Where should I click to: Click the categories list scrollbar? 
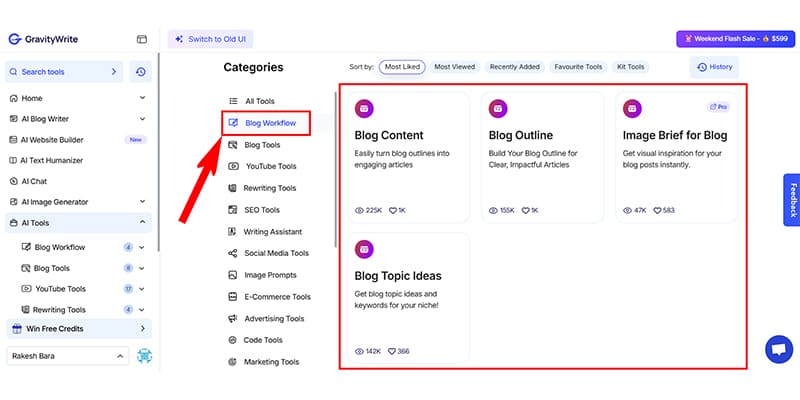click(335, 168)
